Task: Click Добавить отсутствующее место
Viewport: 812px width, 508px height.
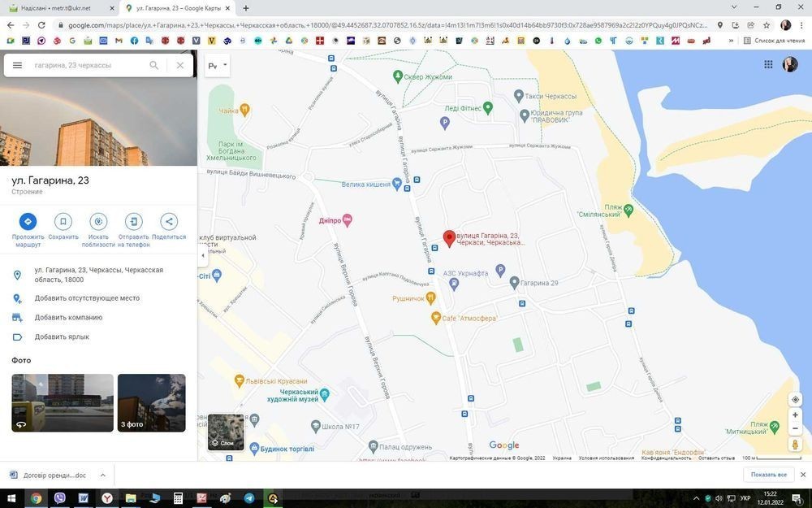Action: pos(87,298)
